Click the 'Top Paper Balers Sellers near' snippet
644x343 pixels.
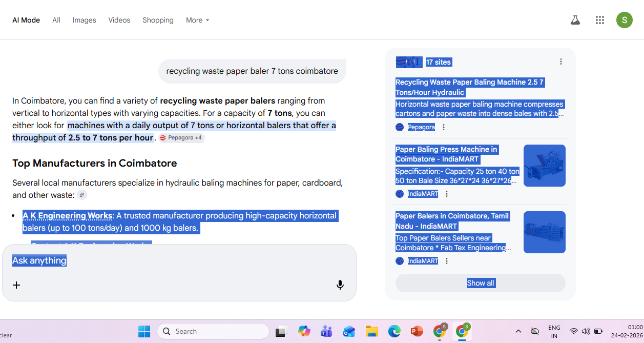[x=453, y=243]
